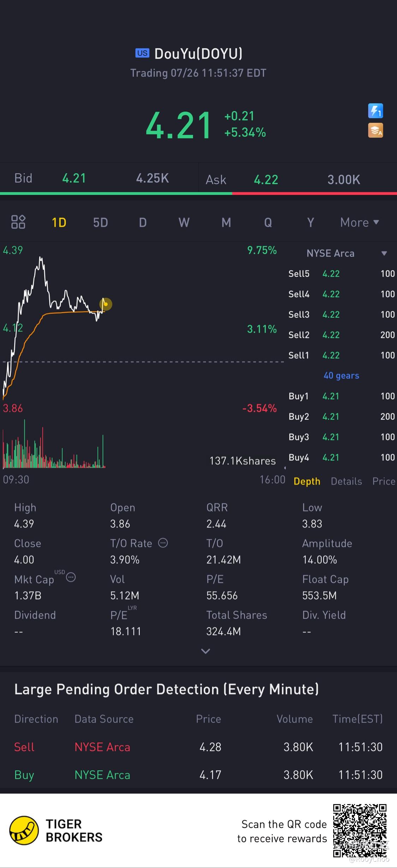The width and height of the screenshot is (397, 868).
Task: Expand more stock statistics with chevron
Action: [205, 651]
